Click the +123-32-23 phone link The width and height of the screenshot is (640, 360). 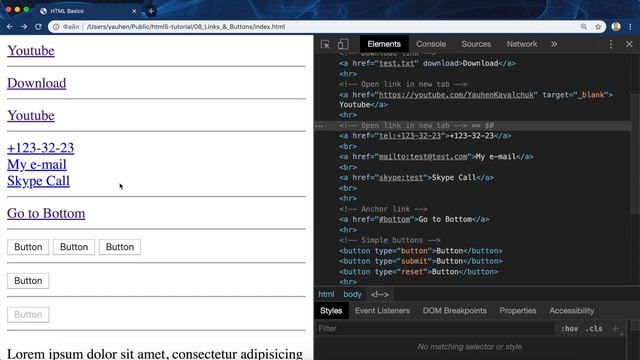coord(41,148)
